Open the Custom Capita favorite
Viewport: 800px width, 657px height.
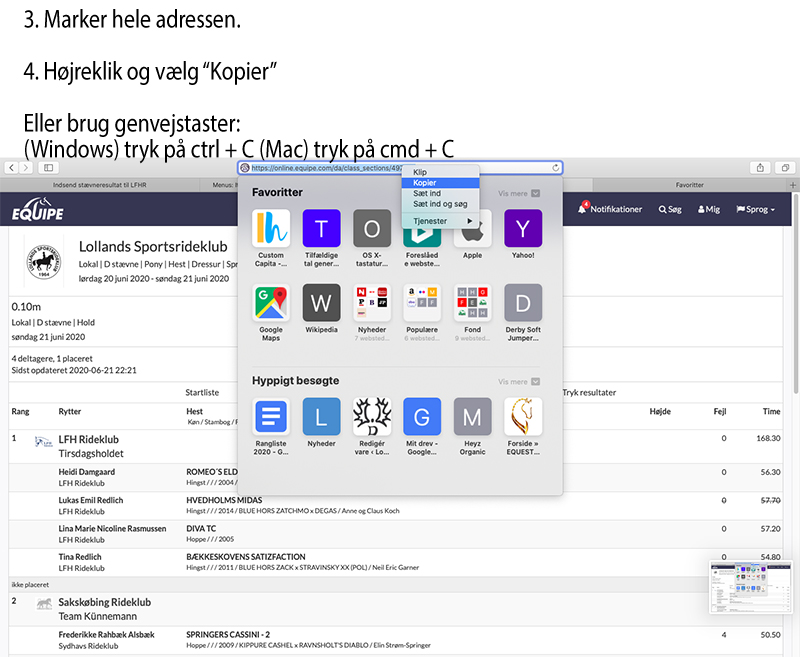[270, 228]
